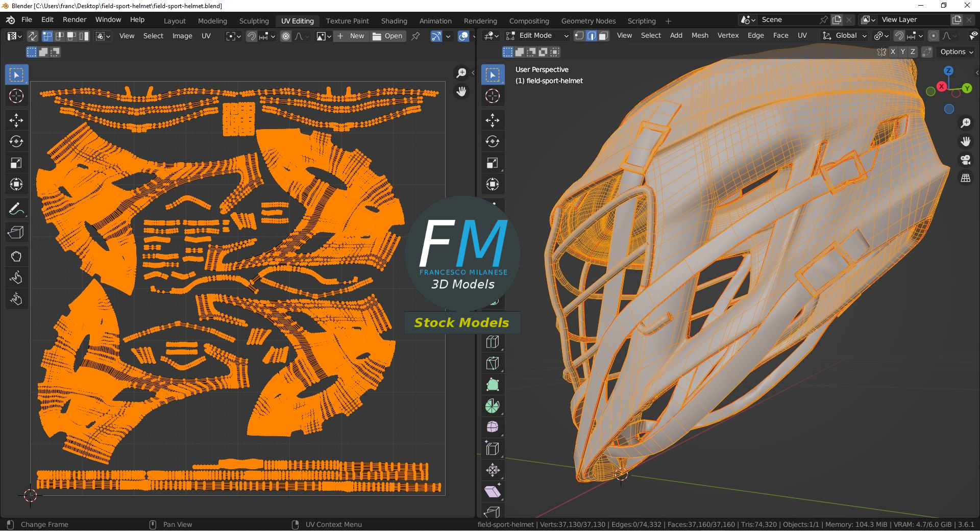
Task: Open the Render menu
Action: tap(75, 20)
